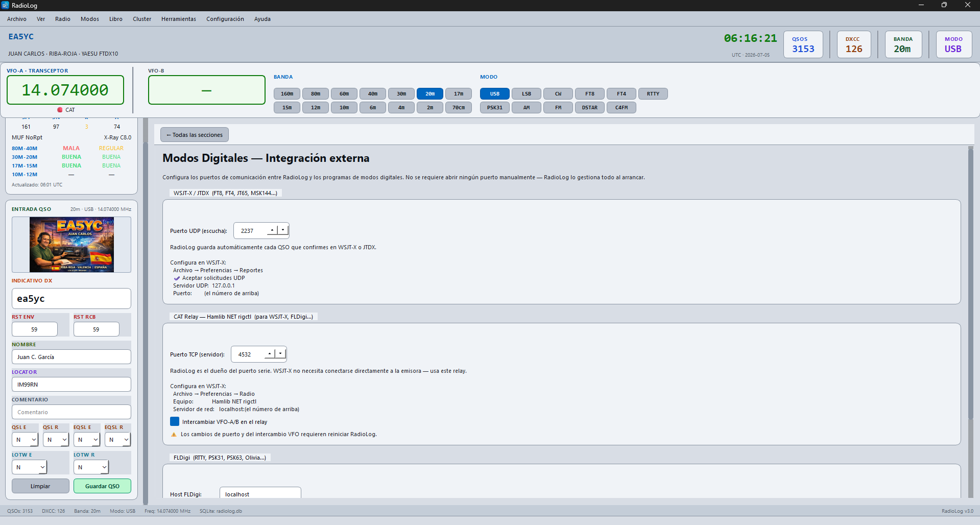Increase the UDP port with up arrow

[x=272, y=230]
